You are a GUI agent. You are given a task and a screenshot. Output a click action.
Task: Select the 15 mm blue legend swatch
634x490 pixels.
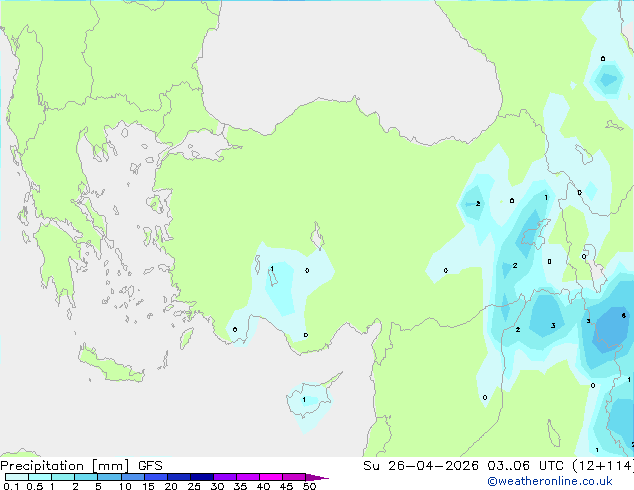click(156, 477)
